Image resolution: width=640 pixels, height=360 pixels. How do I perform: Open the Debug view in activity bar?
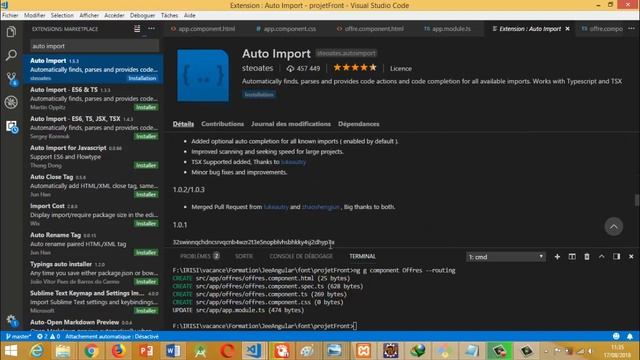tap(11, 102)
